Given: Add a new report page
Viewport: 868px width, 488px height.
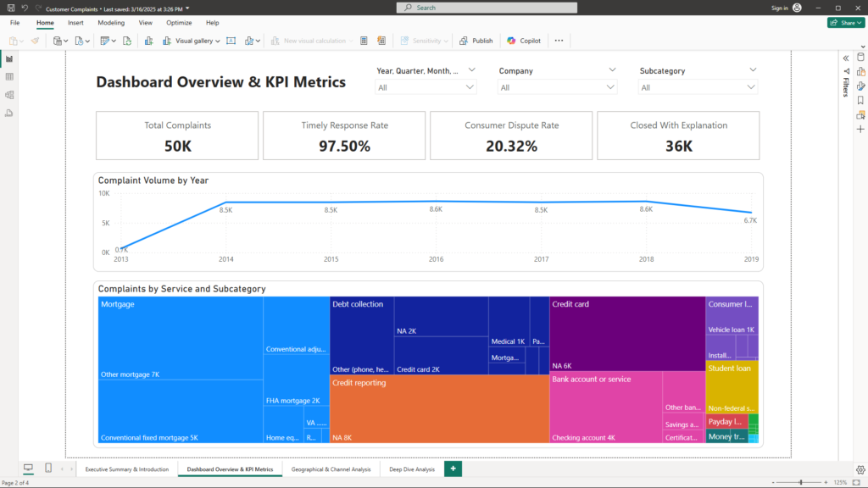Looking at the screenshot, I should (x=453, y=469).
